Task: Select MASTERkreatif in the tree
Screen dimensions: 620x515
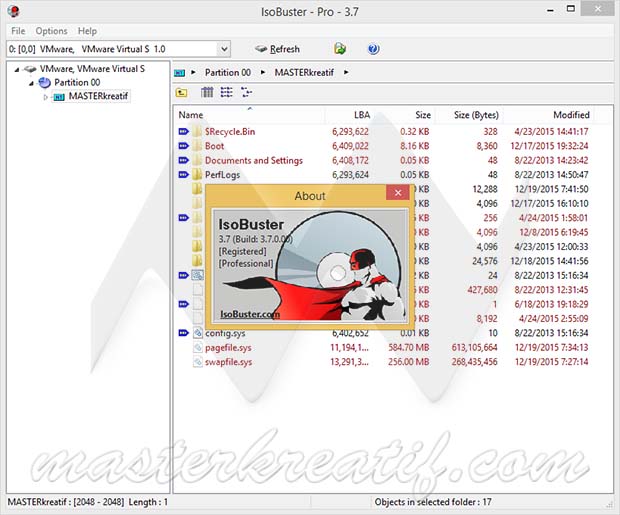Action: [x=98, y=96]
